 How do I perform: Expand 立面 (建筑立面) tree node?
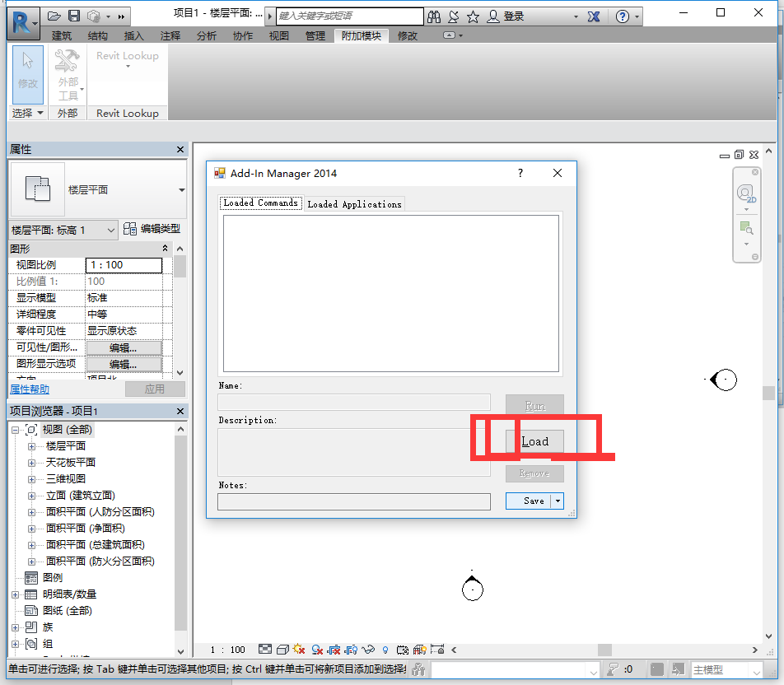pos(31,496)
